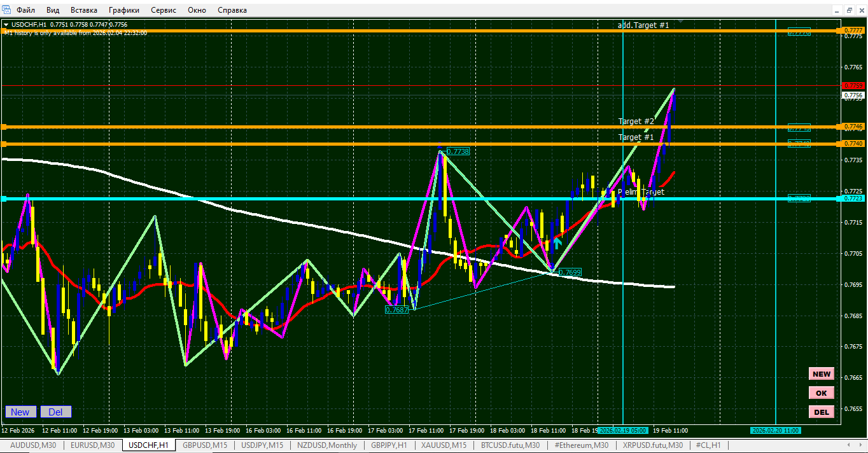Open the XRPUSD.futu,M30 chart tab
The width and height of the screenshot is (868, 453).
click(x=653, y=445)
